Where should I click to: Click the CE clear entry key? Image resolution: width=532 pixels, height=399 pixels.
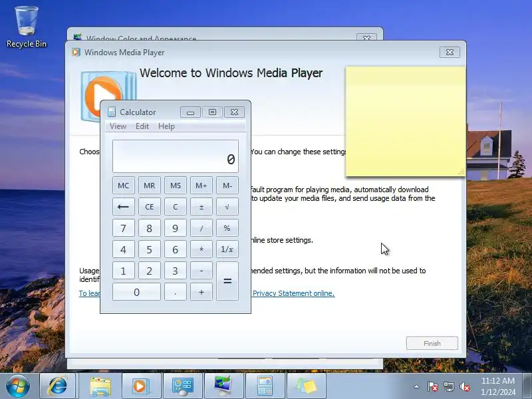(x=149, y=207)
